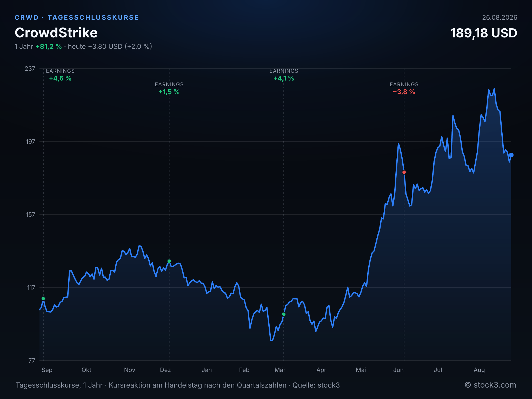
Task: Click the Dez month label
Action: 165,370
